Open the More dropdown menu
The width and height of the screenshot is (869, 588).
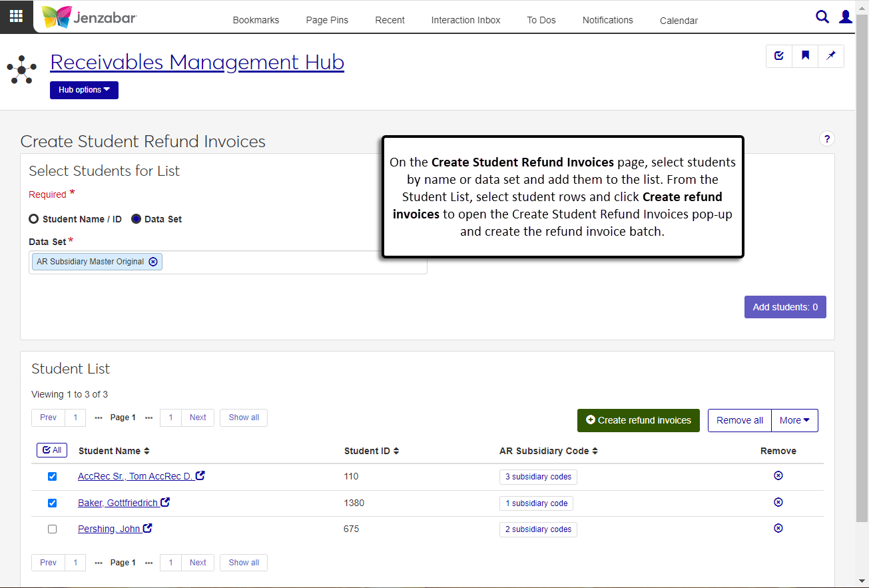[794, 420]
